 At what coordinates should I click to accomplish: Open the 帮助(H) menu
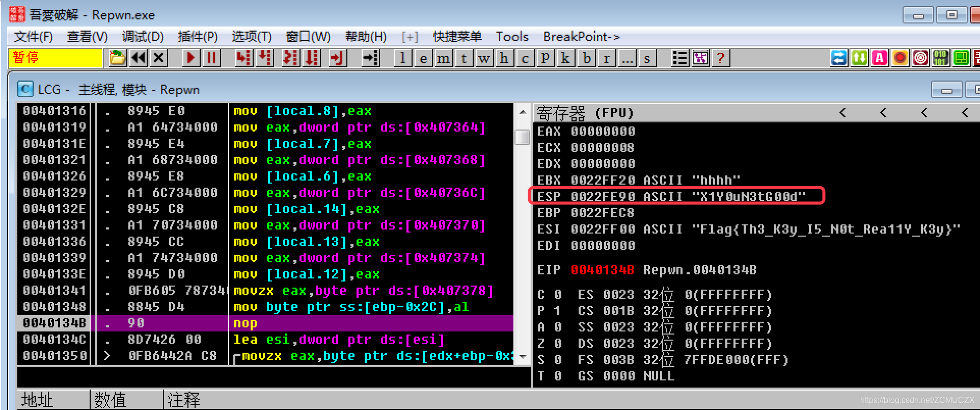[366, 37]
